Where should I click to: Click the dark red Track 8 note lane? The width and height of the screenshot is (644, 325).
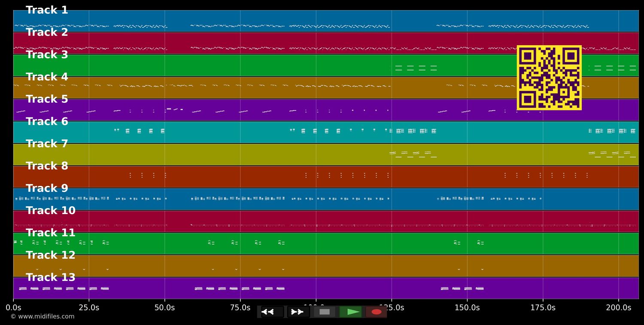[326, 177]
